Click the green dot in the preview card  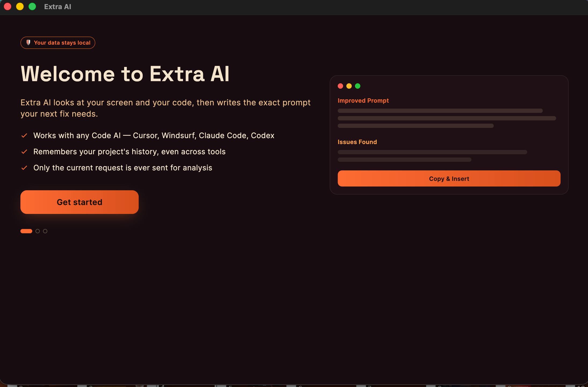point(358,86)
